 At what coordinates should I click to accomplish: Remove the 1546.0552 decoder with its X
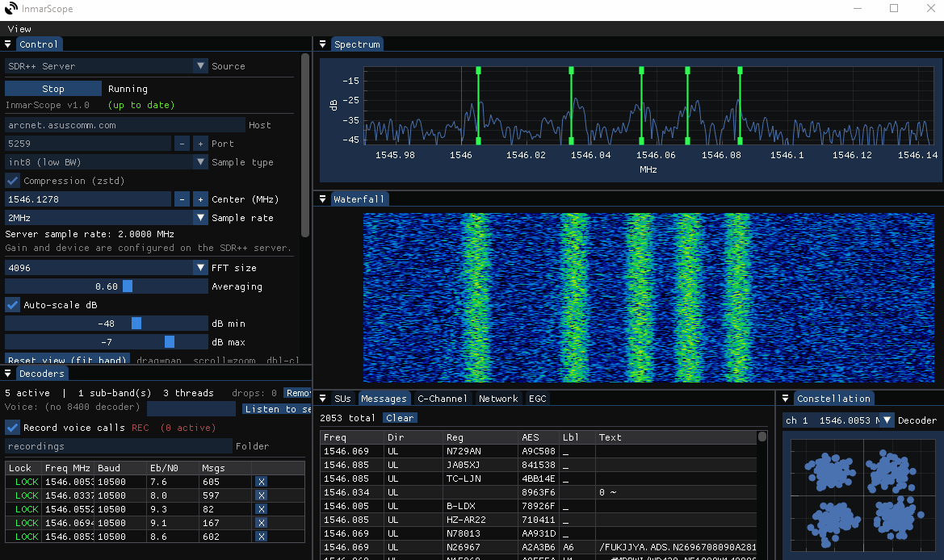click(x=261, y=509)
